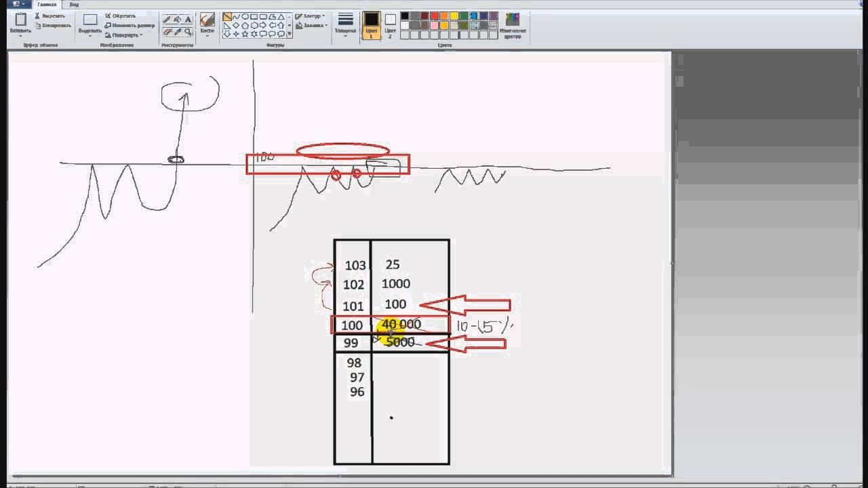The height and width of the screenshot is (488, 868).
Task: Click the Cut (Вырезать) scissors button
Action: coord(51,16)
